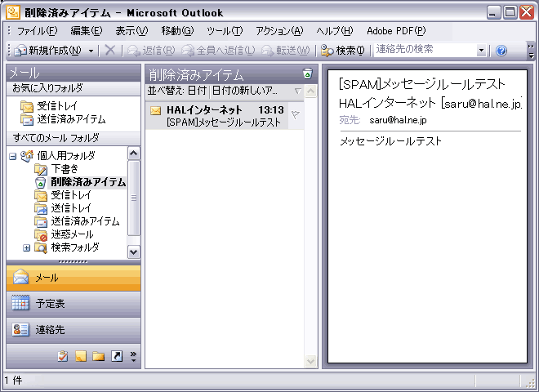539x392 pixels.
Task: Click the 並べ替え: 日付 sort header
Action: [x=177, y=91]
